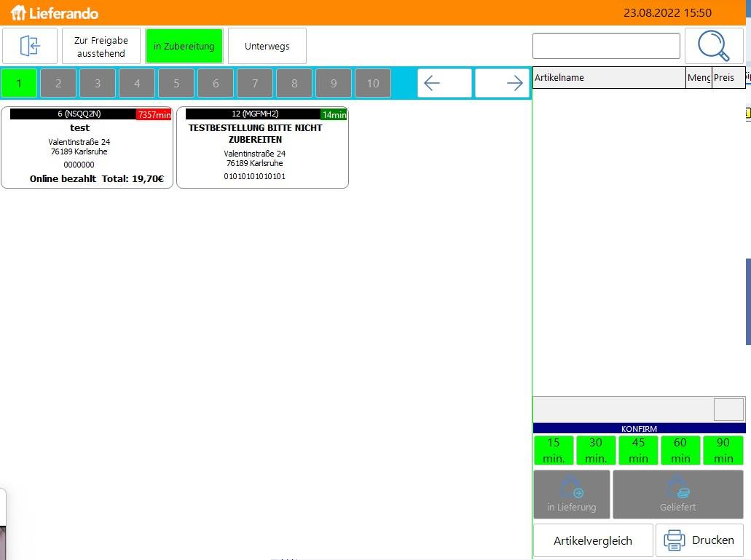Select the in Zubereitung tab
The image size is (751, 560).
(x=184, y=47)
